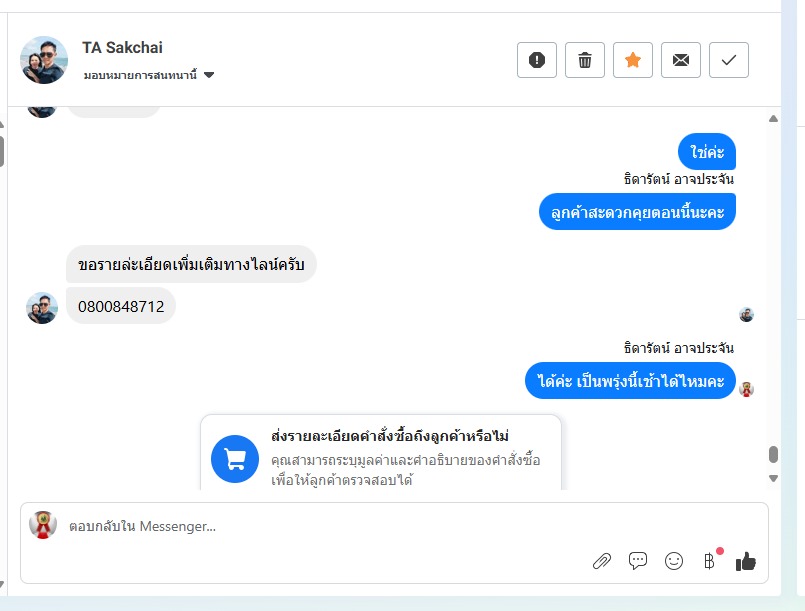Delete conversation using trash icon
Viewport: 805px width, 611px height.
pos(585,60)
